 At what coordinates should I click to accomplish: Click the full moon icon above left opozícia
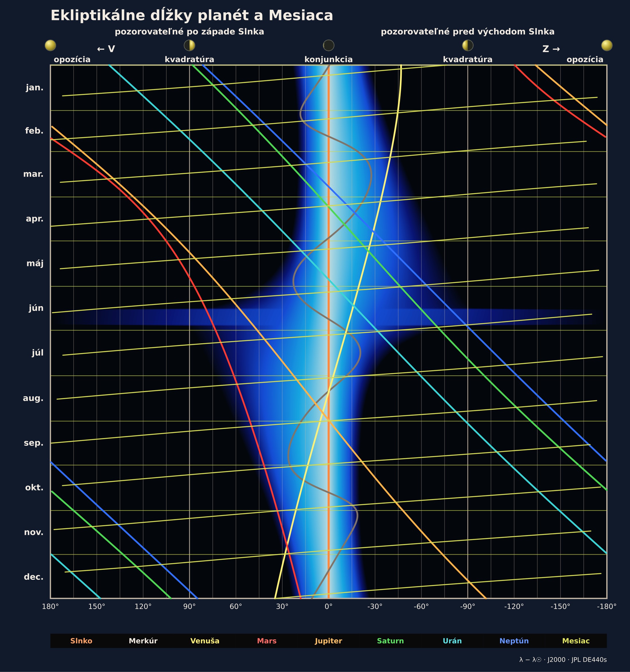(50, 45)
